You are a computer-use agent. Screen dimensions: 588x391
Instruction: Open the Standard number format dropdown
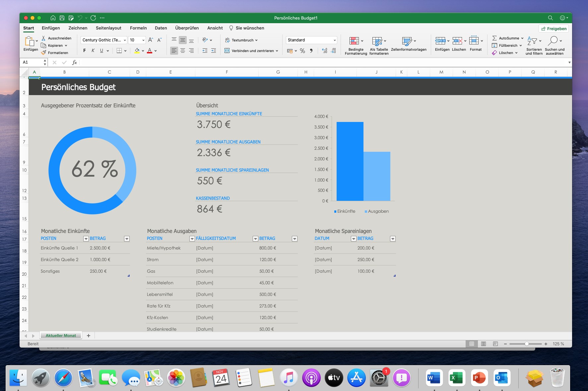point(334,40)
